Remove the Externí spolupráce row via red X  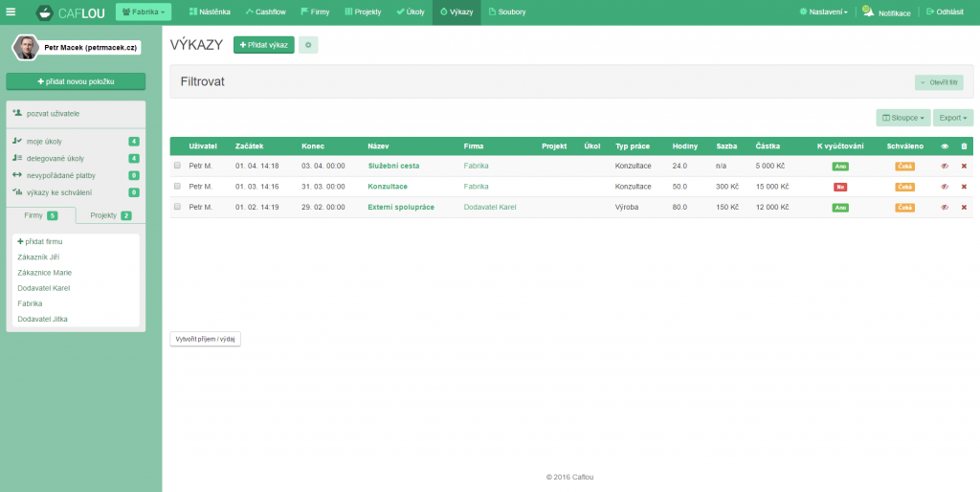coord(964,207)
